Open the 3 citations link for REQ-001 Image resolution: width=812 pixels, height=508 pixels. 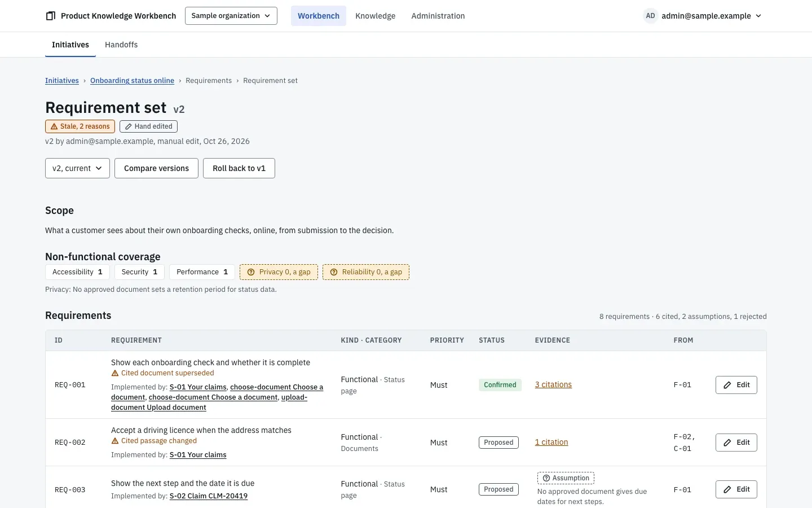click(553, 385)
